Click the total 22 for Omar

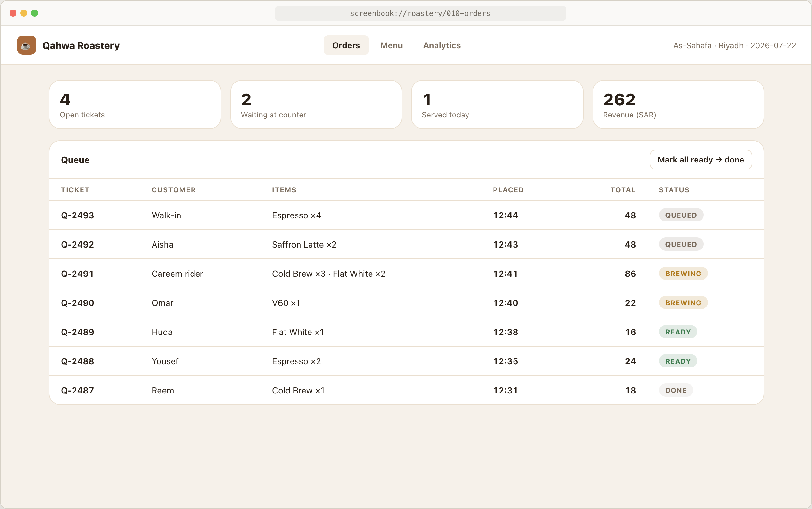(x=630, y=303)
